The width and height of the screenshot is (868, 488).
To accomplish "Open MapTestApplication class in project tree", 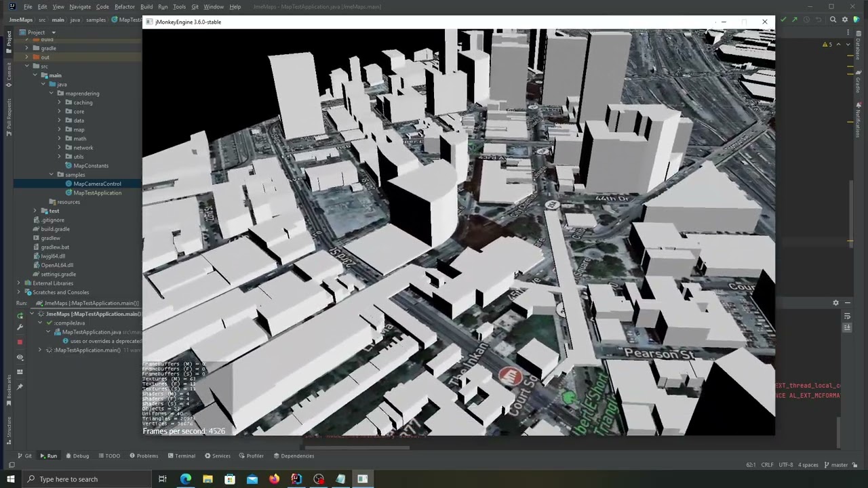I will tap(98, 193).
